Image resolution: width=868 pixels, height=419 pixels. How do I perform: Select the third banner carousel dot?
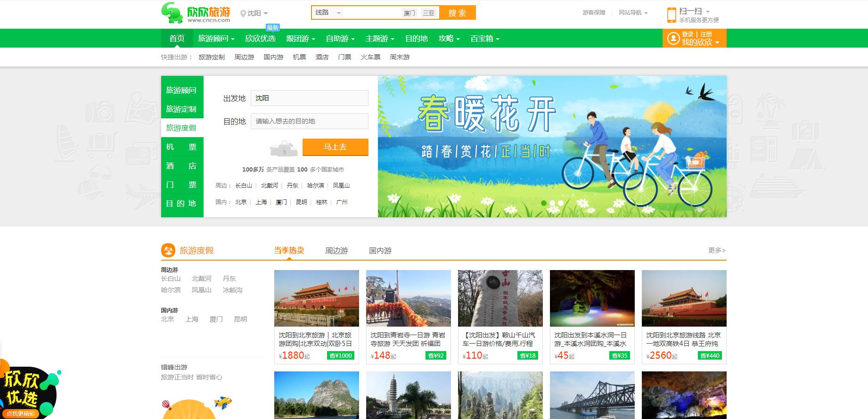point(561,203)
